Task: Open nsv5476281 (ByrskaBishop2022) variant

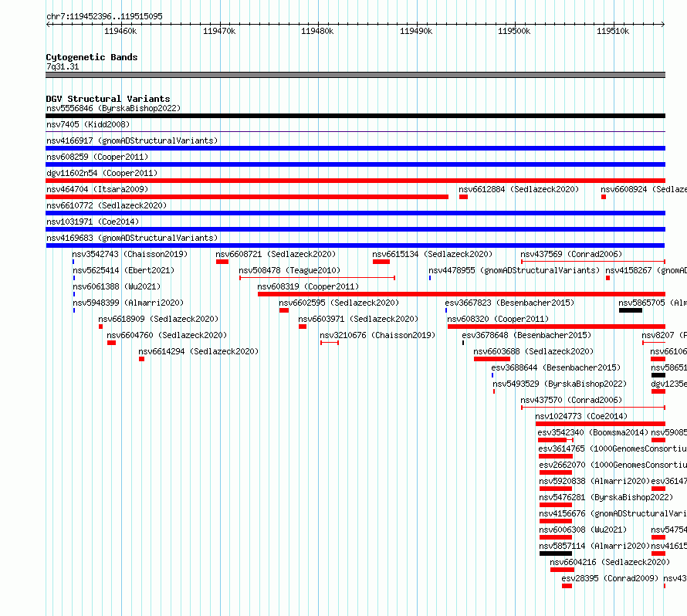Action: (606, 497)
